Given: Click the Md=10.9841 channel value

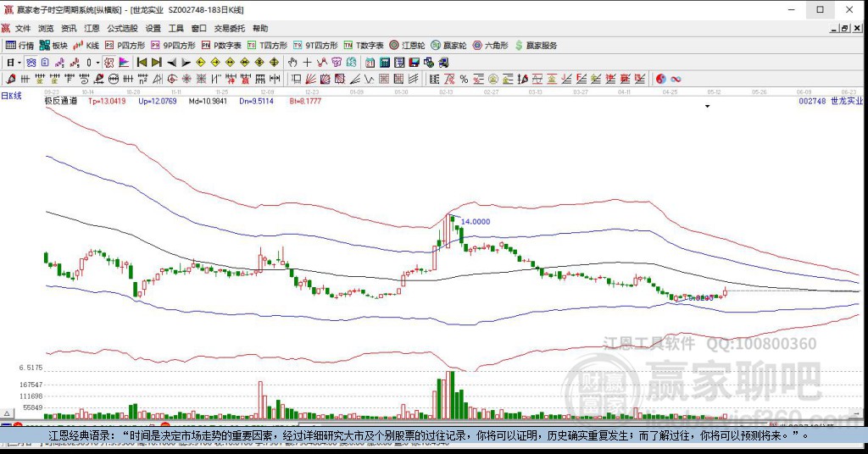Looking at the screenshot, I should 208,101.
